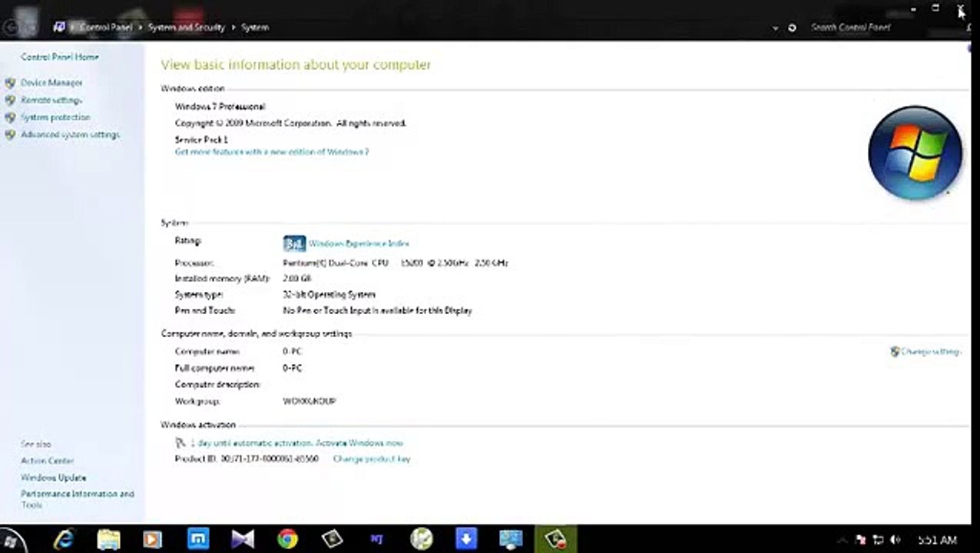Open Remote settings link
This screenshot has height=553, width=980.
[51, 100]
